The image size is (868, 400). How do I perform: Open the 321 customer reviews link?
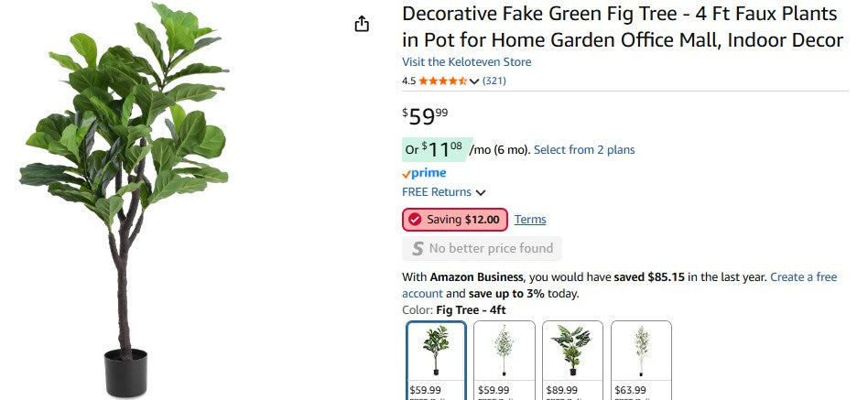494,81
